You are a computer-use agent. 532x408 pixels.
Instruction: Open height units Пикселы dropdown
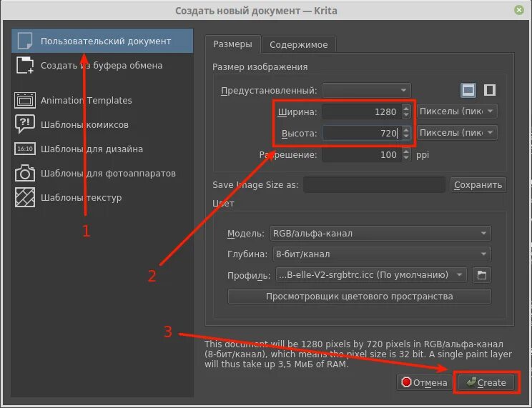tap(457, 133)
